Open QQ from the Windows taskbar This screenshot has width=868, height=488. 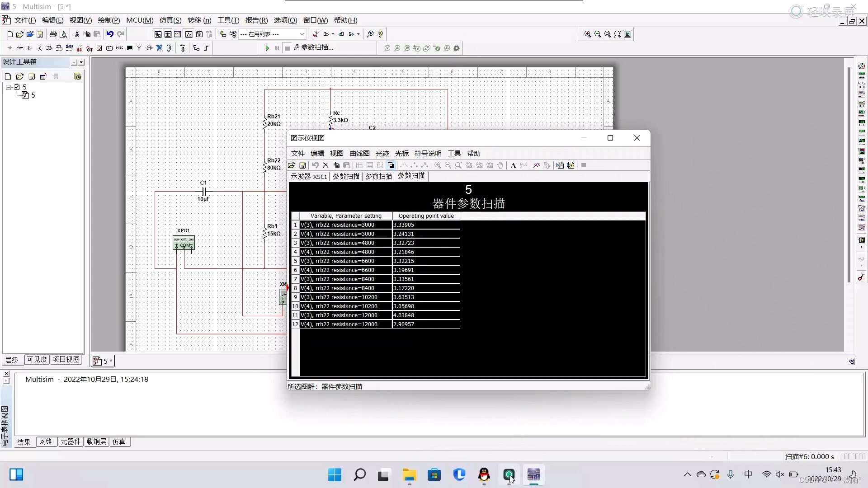point(484,475)
